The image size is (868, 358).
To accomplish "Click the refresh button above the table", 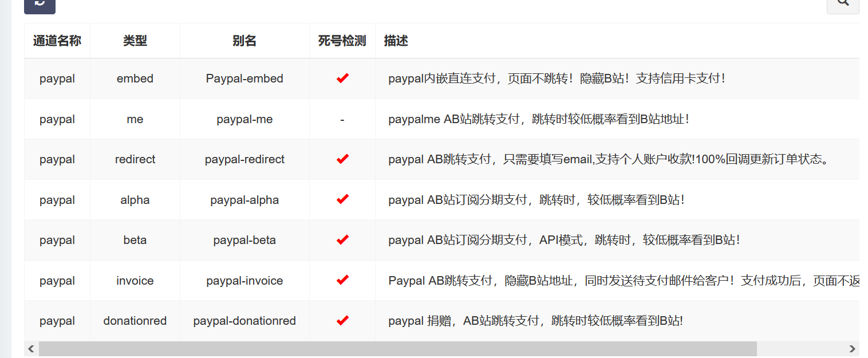I will click(x=40, y=3).
